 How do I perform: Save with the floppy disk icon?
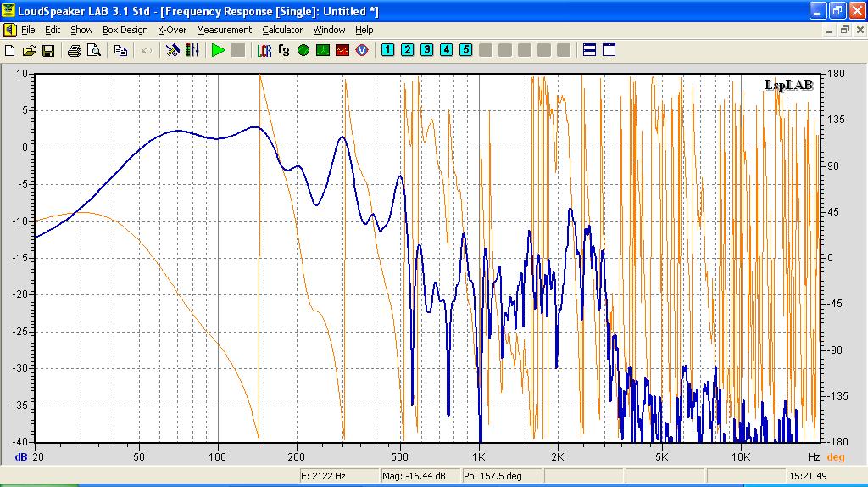click(48, 50)
